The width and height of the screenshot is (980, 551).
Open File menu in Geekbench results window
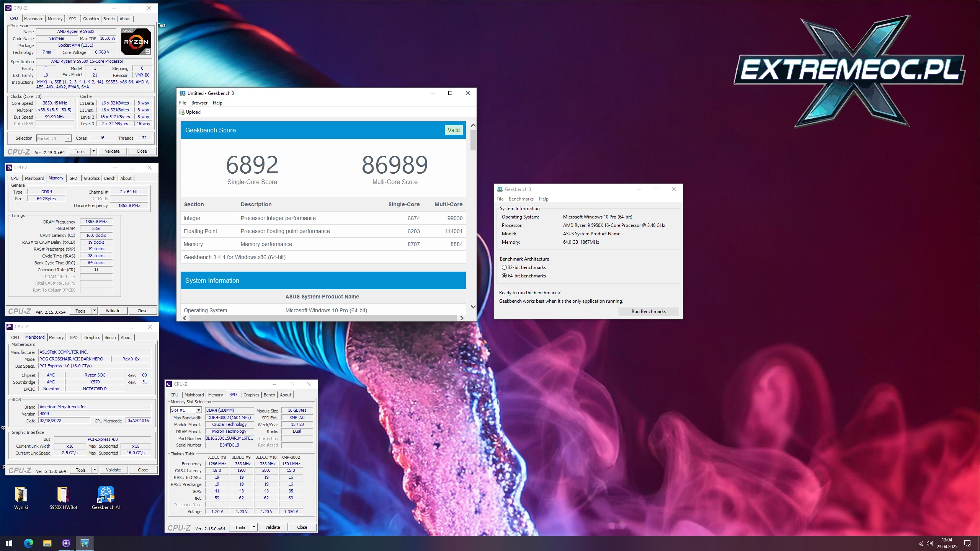coord(183,103)
